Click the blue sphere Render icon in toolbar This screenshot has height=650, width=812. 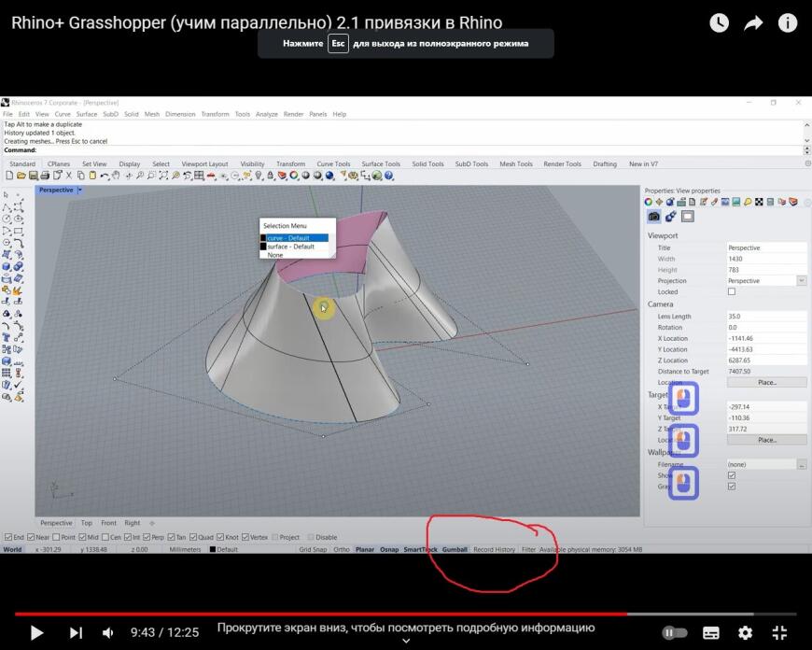click(x=329, y=176)
